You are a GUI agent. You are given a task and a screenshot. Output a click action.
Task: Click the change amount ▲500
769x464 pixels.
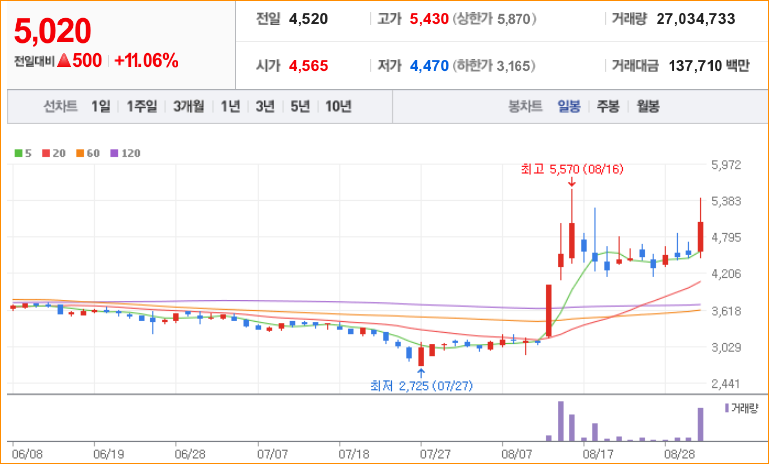[x=79, y=61]
